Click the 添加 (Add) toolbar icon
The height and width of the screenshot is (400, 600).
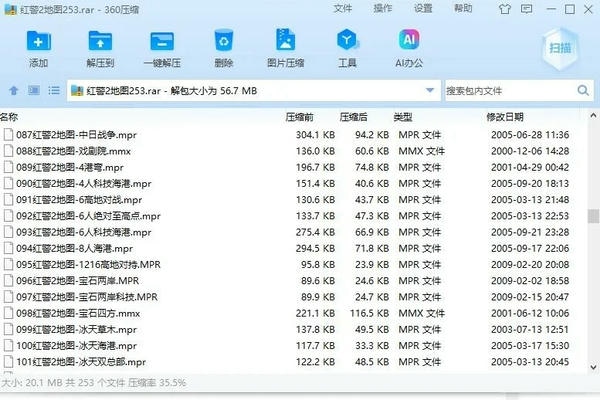click(x=39, y=41)
